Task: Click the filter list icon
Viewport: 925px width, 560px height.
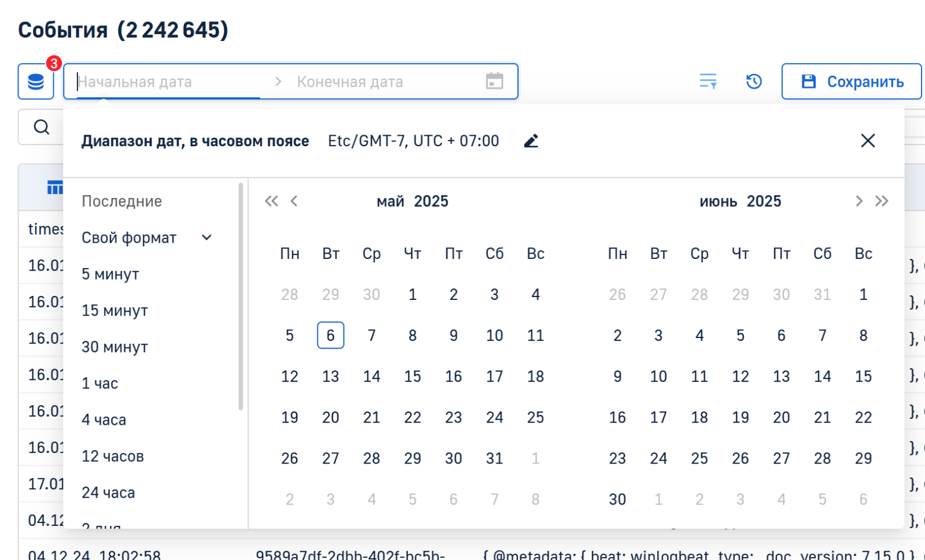Action: click(708, 81)
